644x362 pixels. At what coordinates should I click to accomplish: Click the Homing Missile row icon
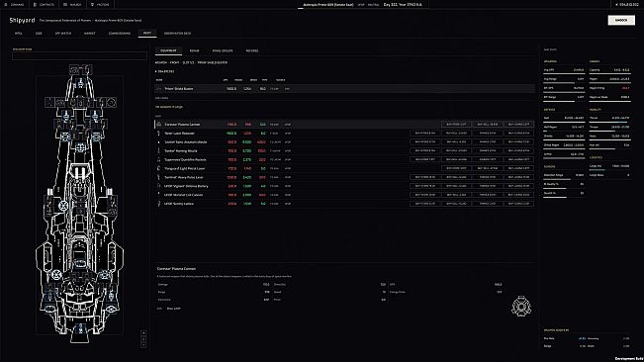pos(159,150)
